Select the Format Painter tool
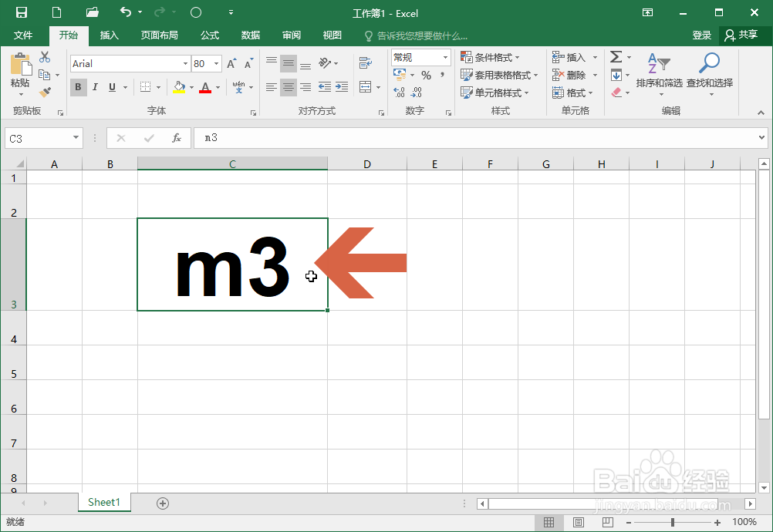 tap(46, 92)
